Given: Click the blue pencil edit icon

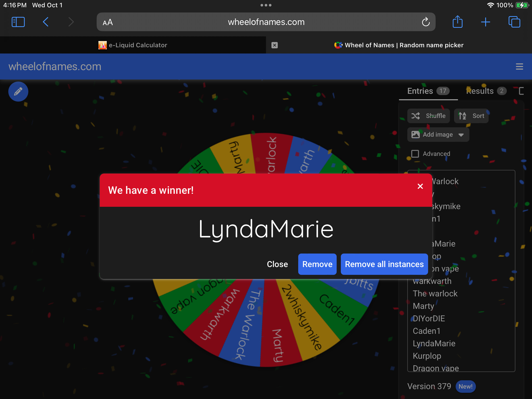Looking at the screenshot, I should (18, 91).
